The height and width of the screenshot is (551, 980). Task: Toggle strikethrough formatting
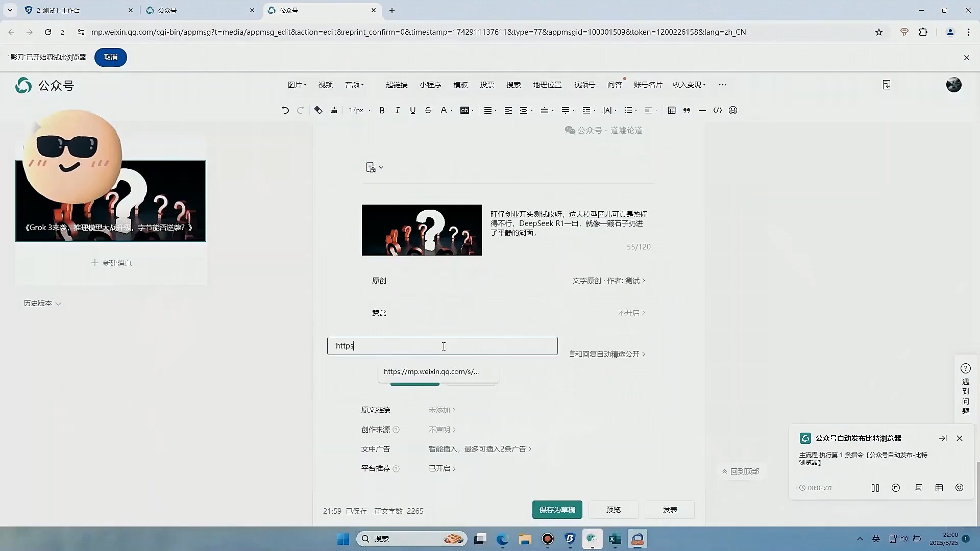(428, 110)
